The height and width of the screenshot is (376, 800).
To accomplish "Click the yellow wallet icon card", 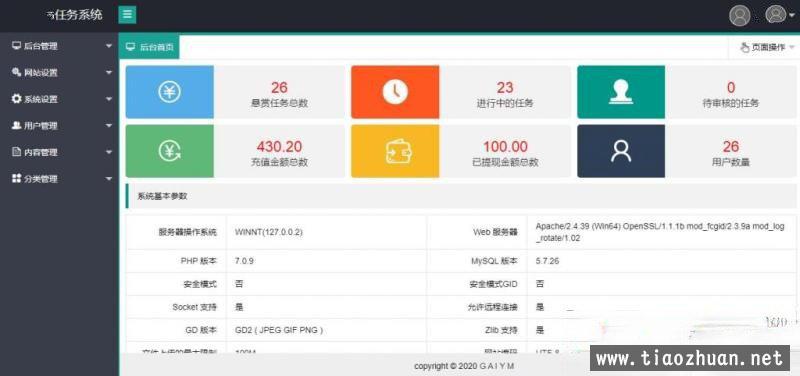I will [395, 151].
